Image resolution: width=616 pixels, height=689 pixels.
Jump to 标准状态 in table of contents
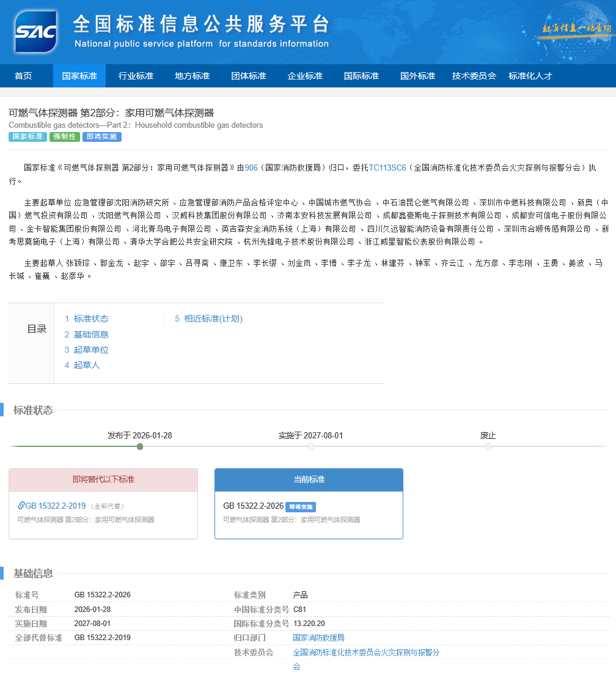[90, 319]
